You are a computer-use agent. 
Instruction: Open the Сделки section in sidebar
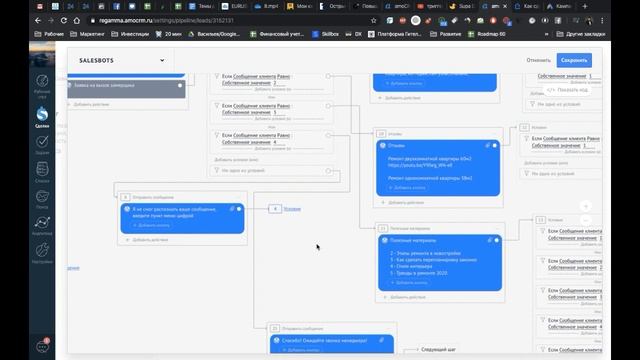[x=42, y=115]
